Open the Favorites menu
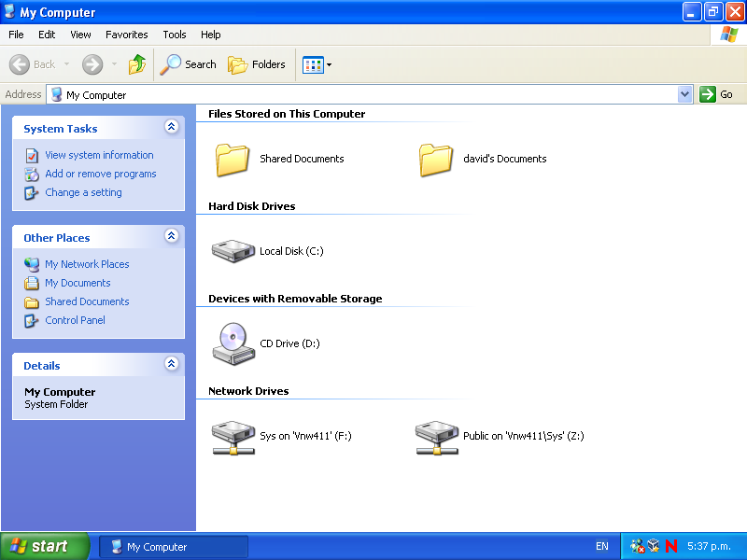747x560 pixels. (127, 35)
